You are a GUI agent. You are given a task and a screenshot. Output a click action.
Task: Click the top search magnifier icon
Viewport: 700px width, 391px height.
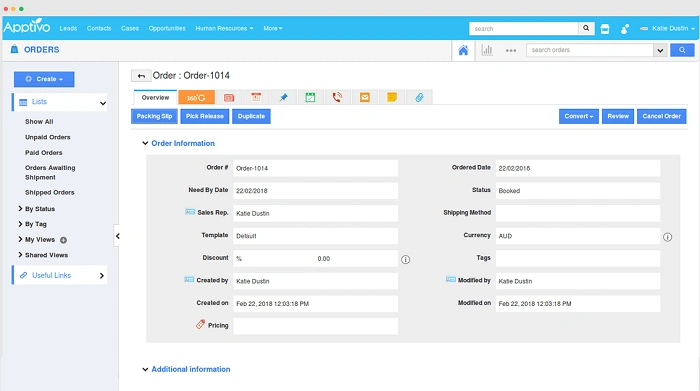pos(586,28)
